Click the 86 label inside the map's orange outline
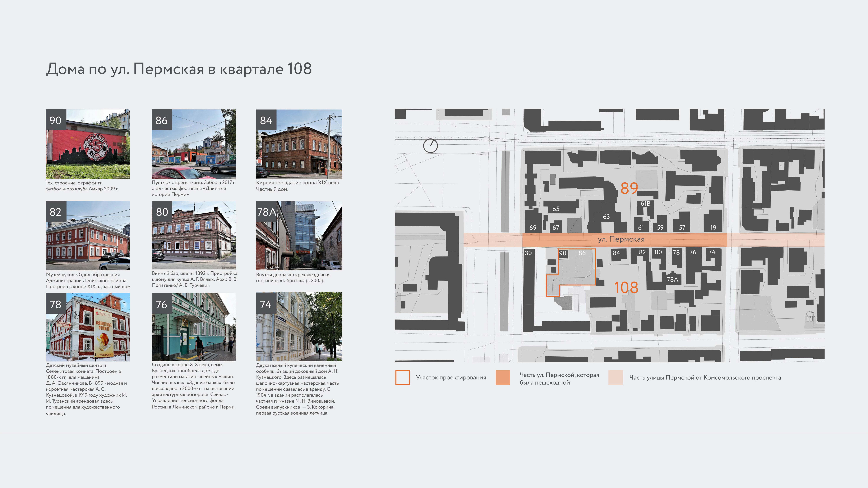 (x=582, y=253)
